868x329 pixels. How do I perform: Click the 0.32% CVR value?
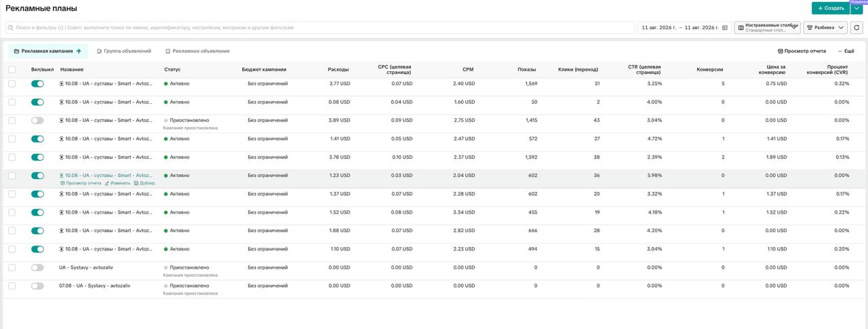pos(842,83)
